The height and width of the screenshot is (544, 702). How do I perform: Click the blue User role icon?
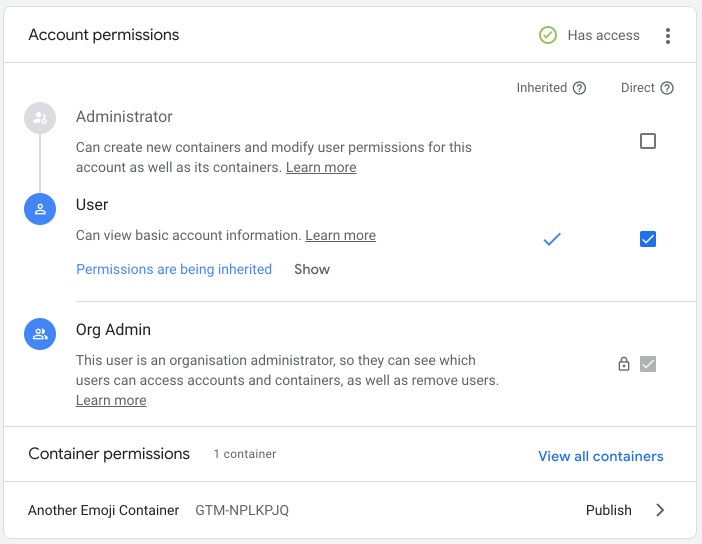[x=40, y=209]
